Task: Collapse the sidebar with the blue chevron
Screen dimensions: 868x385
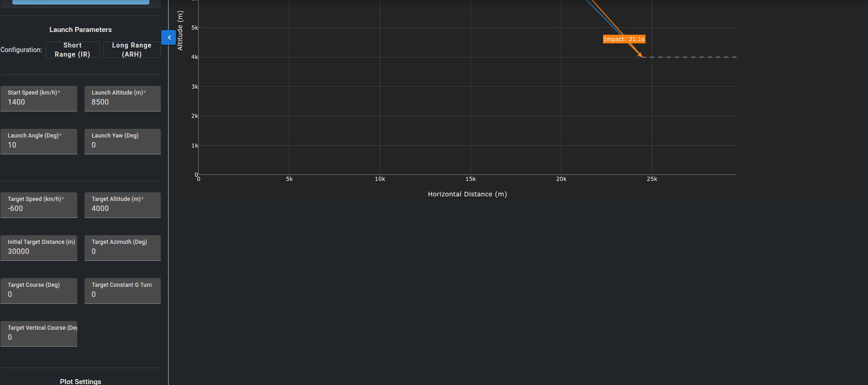Action: coord(169,37)
